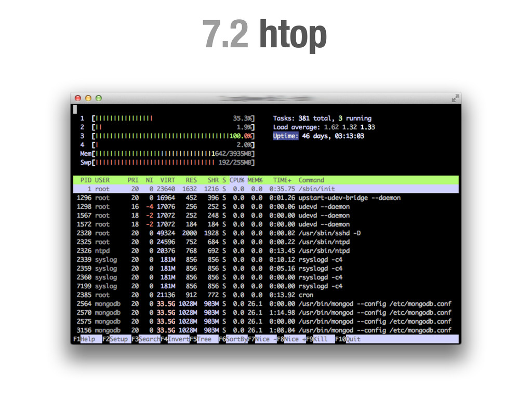This screenshot has height=399, width=532.
Task: Sort by the MEM% column header
Action: (255, 180)
